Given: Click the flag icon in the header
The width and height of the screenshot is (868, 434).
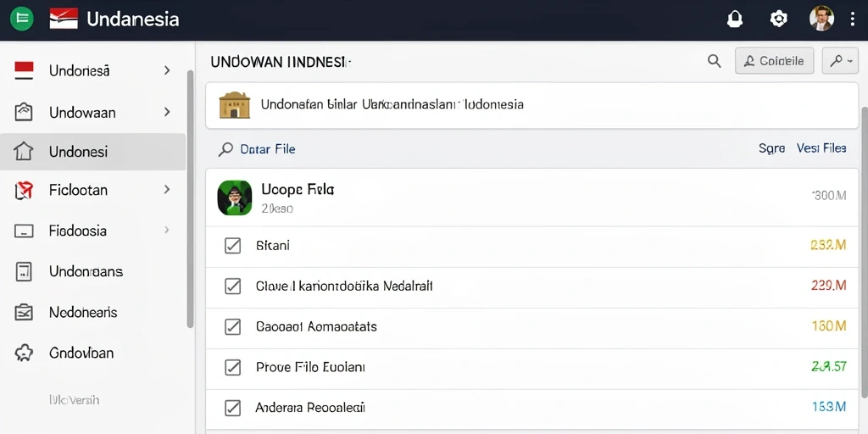Looking at the screenshot, I should [x=64, y=19].
